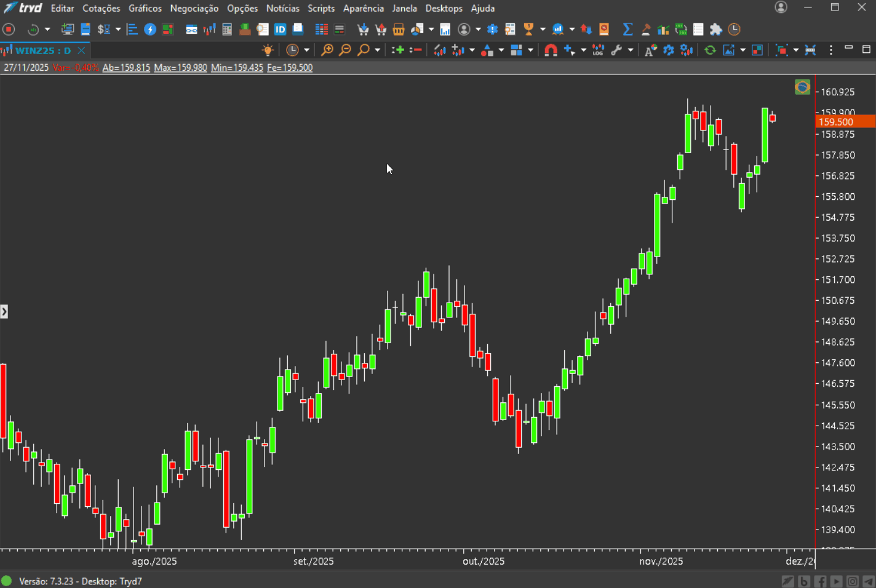
Task: Click the Instagram icon in the status bar
Action: pos(853,581)
